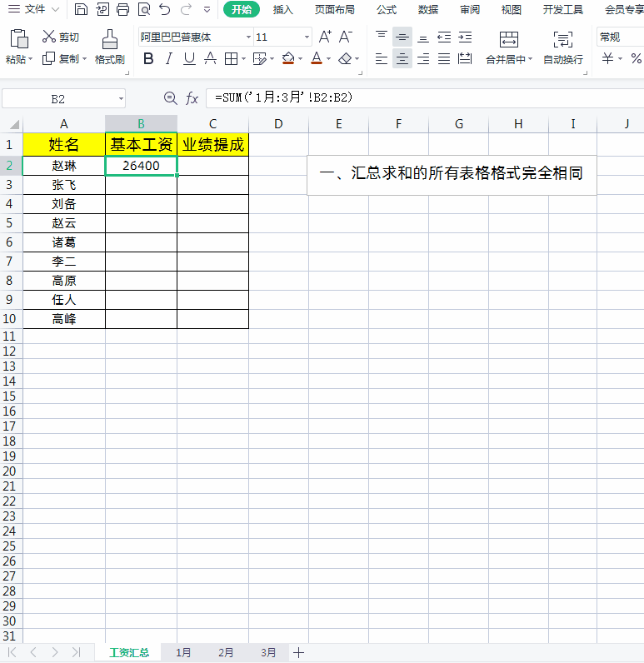Image resolution: width=644 pixels, height=663 pixels.
Task: Undo the last action
Action: coord(165,9)
